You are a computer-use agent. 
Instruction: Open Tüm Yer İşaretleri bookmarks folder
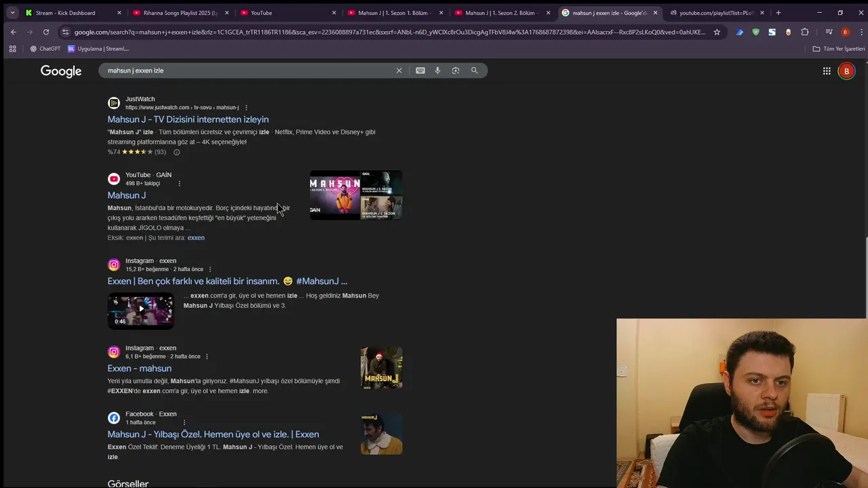[x=839, y=49]
